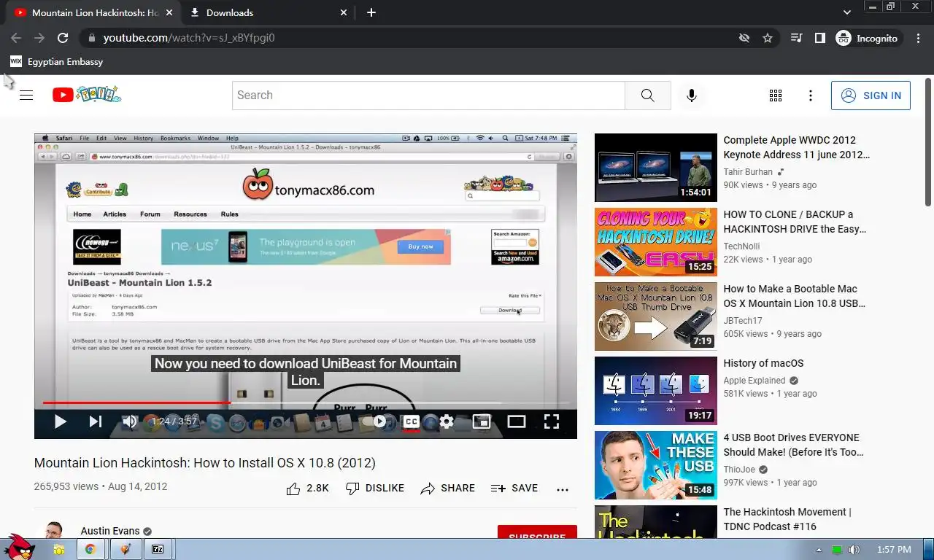Viewport: 934px width, 560px height.
Task: Click the address bar URL
Action: point(189,38)
